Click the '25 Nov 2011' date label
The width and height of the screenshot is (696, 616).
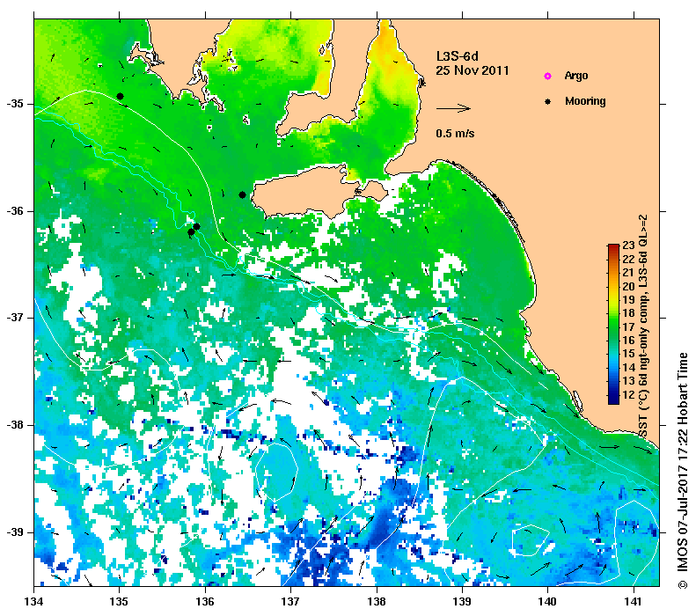(x=473, y=70)
